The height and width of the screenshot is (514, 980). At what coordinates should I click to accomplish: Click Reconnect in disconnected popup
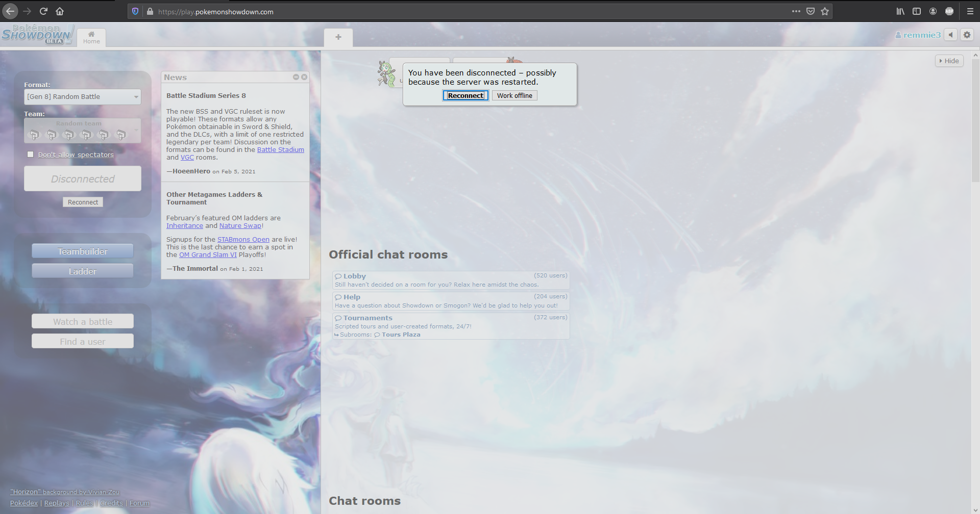coord(465,95)
